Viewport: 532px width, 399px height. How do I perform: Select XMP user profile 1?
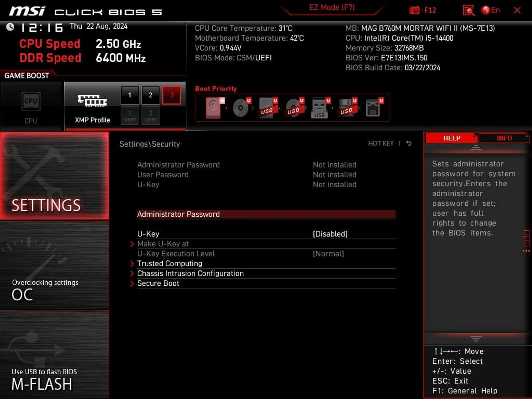tap(130, 116)
